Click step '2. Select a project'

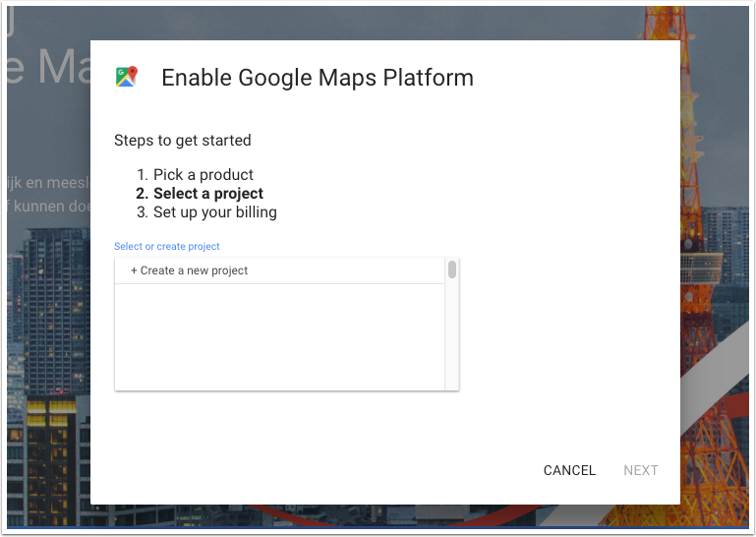click(x=200, y=194)
